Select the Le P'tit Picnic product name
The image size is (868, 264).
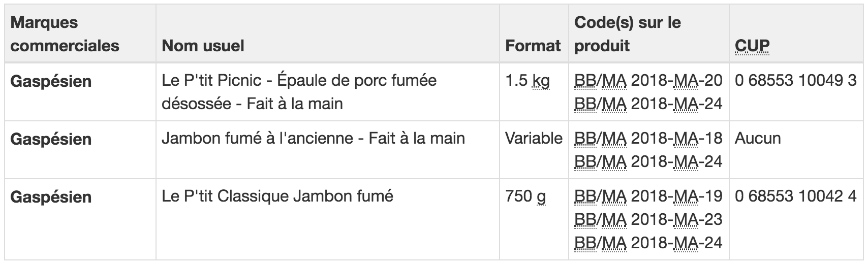point(299,92)
